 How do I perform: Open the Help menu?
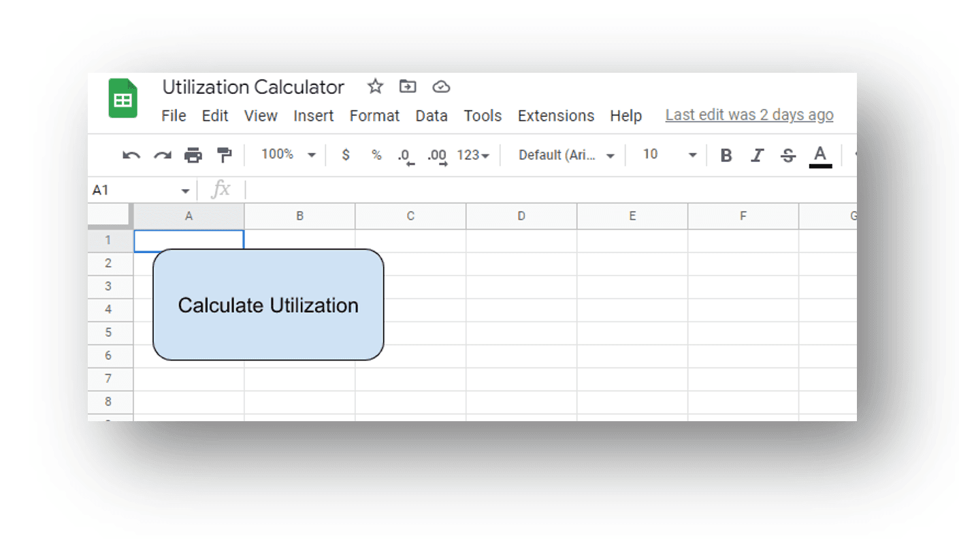tap(625, 116)
